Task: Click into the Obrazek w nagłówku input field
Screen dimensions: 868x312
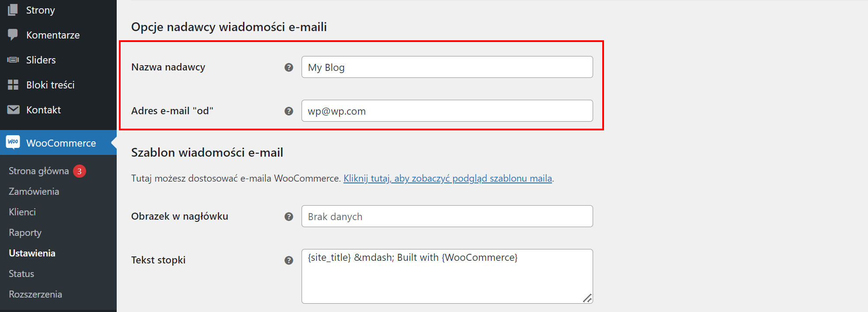Action: click(x=447, y=216)
